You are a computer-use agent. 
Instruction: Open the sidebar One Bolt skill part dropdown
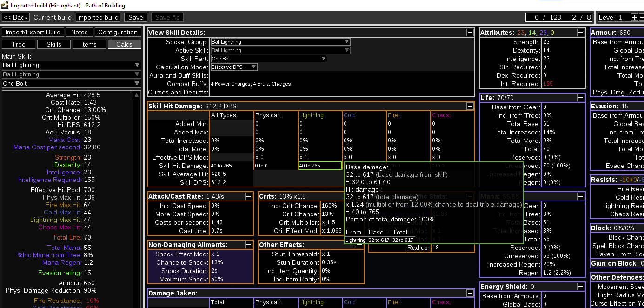tap(71, 84)
